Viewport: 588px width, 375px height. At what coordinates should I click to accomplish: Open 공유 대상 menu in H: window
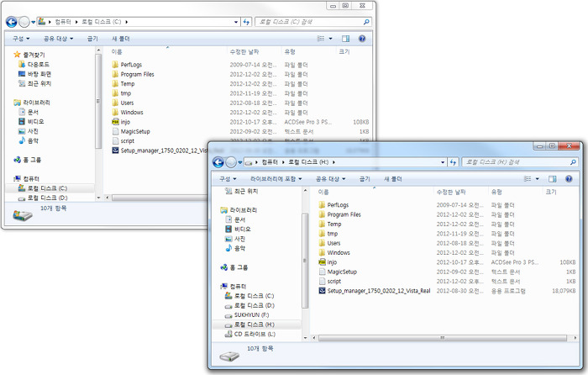330,179
